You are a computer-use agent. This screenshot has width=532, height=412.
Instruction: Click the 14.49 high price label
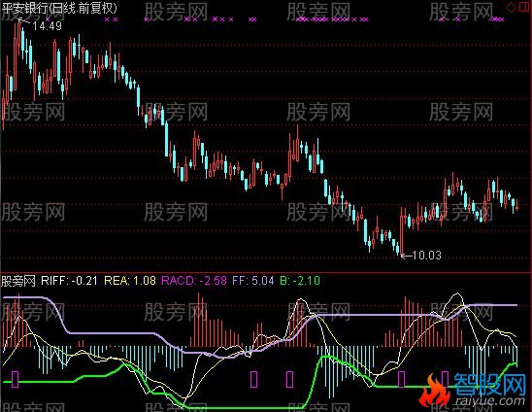[x=48, y=26]
